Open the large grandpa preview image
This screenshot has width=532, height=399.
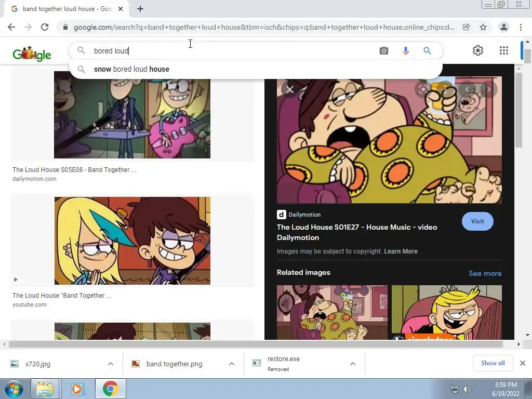tap(389, 140)
